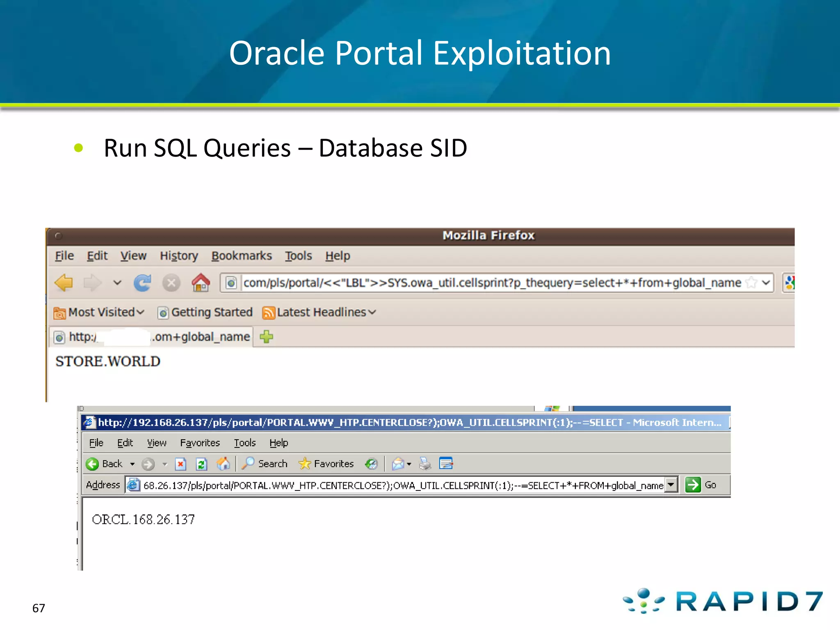The height and width of the screenshot is (630, 840).
Task: Click Internet Explorer Back button
Action: click(104, 464)
